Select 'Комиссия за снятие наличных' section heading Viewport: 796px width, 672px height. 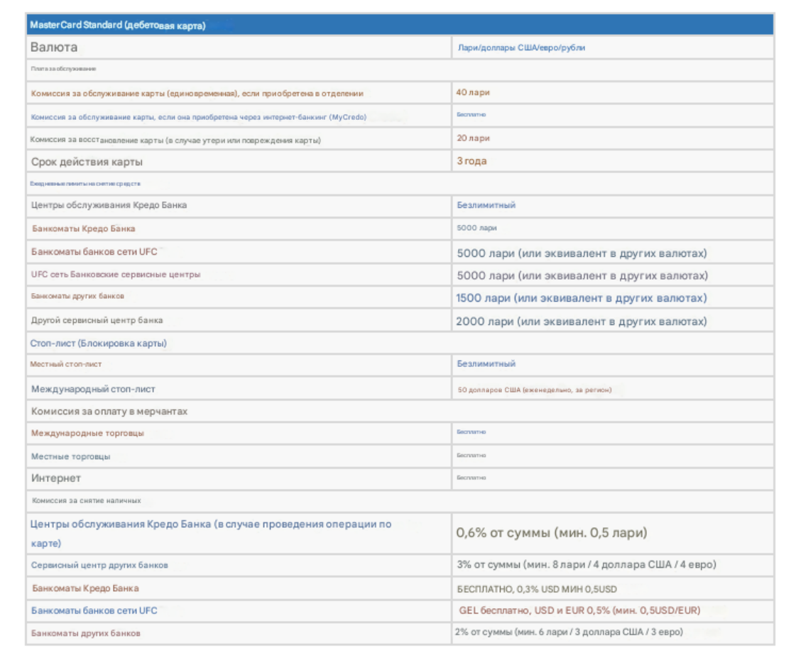click(x=87, y=500)
